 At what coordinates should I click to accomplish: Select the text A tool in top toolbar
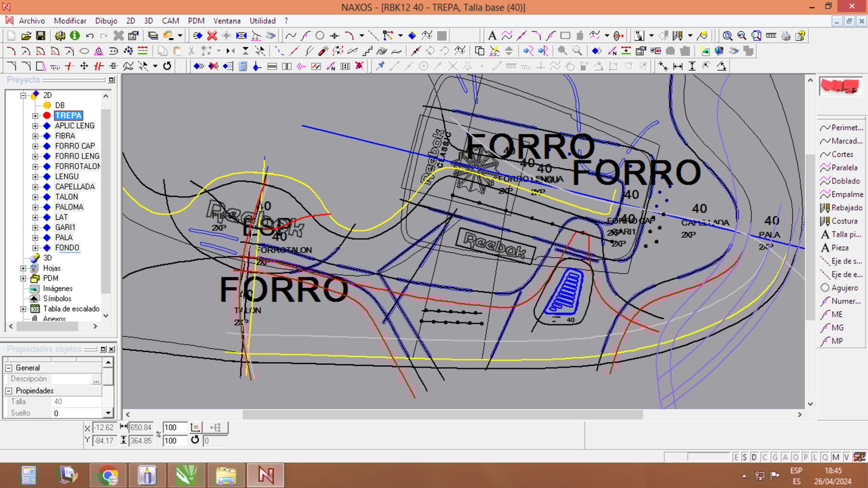[x=492, y=35]
